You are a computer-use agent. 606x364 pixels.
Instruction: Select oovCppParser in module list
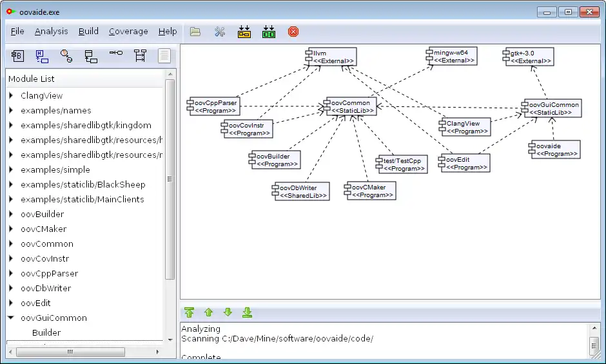pyautogui.click(x=50, y=274)
